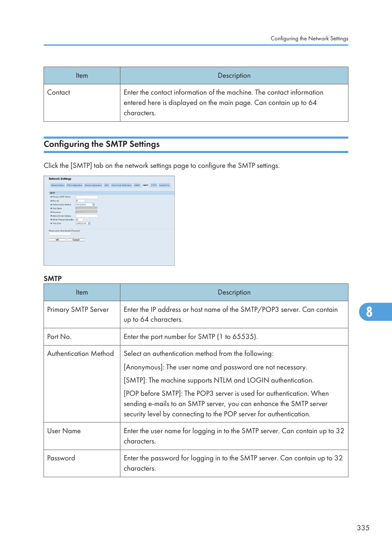
Task: Open the Network Status tab
Action: coord(58,185)
